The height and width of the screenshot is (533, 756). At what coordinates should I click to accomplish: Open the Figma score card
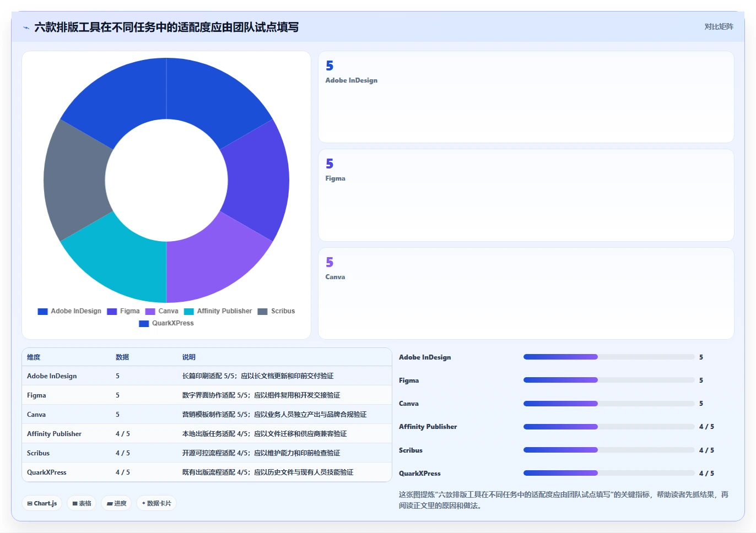[526, 195]
